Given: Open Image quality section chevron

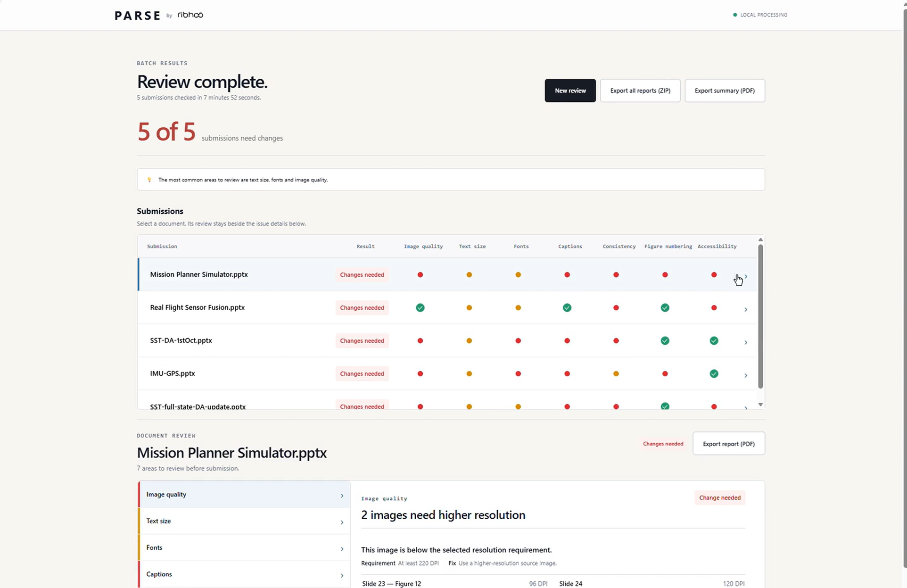Looking at the screenshot, I should click(x=342, y=496).
